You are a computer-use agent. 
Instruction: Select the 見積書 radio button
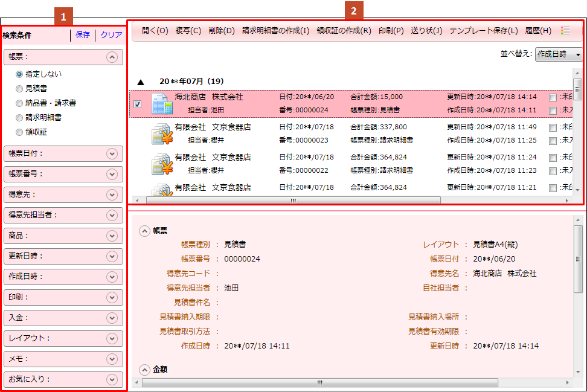[x=19, y=89]
